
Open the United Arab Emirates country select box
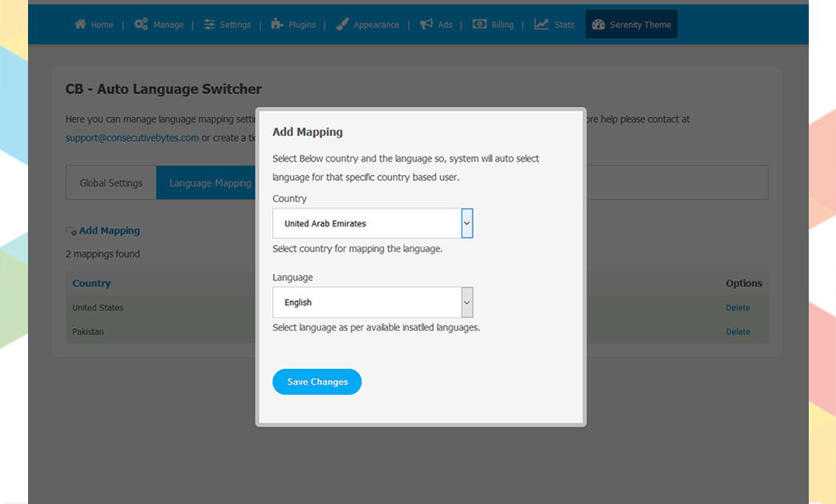click(367, 223)
